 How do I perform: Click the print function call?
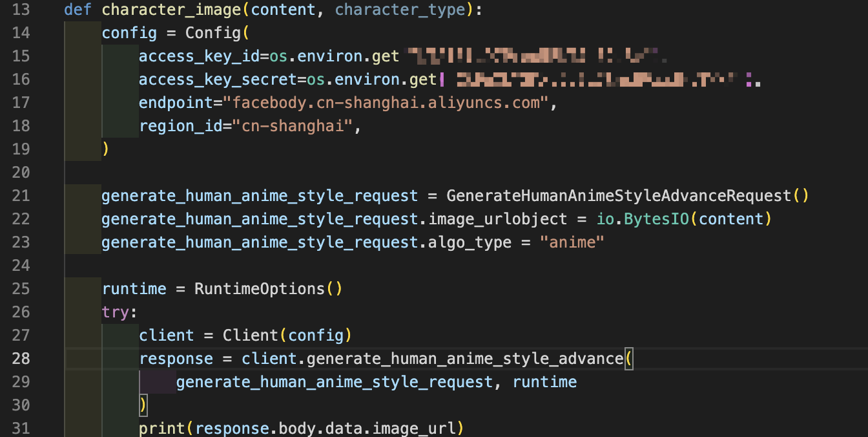point(162,429)
